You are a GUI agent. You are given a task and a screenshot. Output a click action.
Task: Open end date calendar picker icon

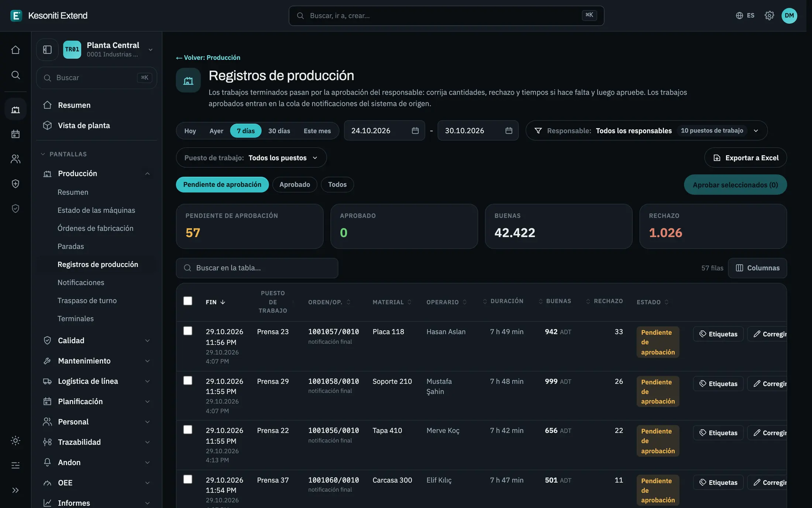point(509,130)
